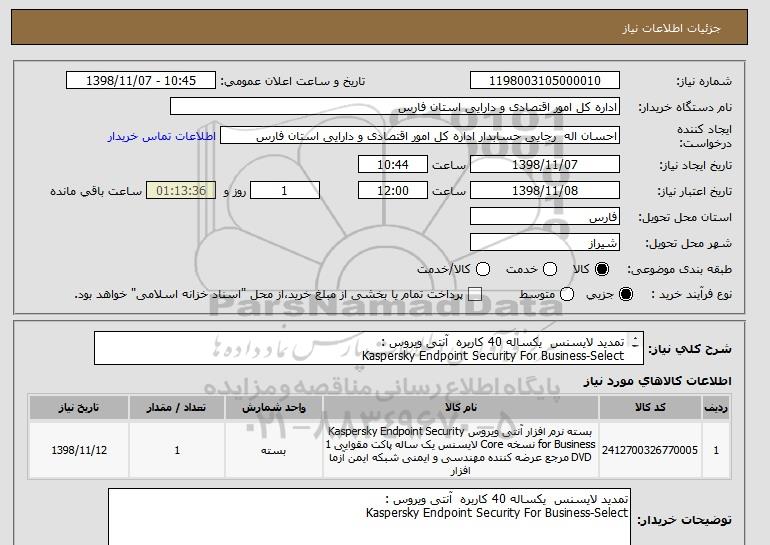This screenshot has width=770, height=545.
Task: Click the public announcement date field 10:45
Action: coord(141,81)
